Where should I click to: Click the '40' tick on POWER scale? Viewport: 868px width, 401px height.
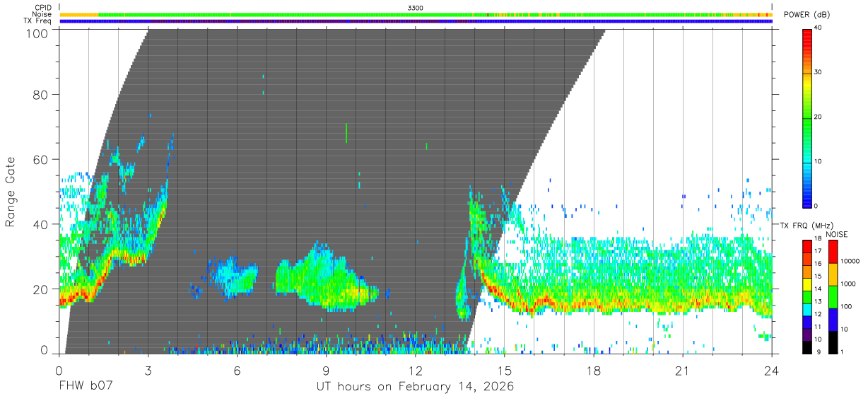coord(819,28)
